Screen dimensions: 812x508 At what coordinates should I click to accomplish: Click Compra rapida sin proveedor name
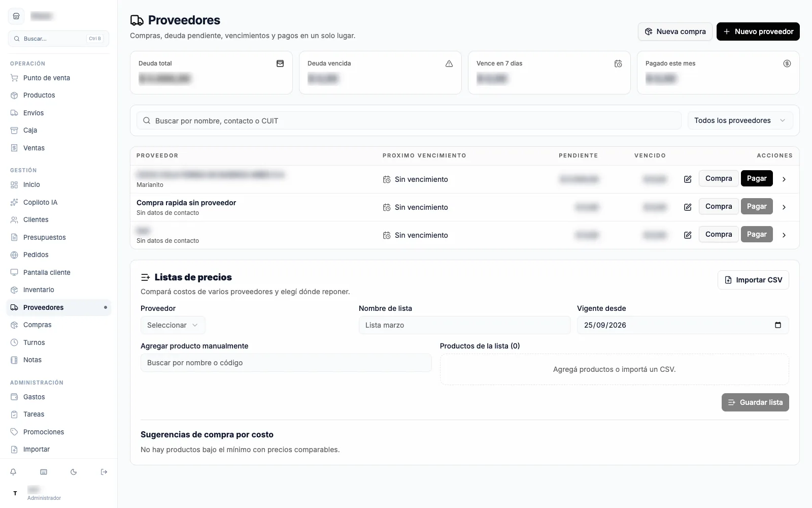[x=186, y=203]
